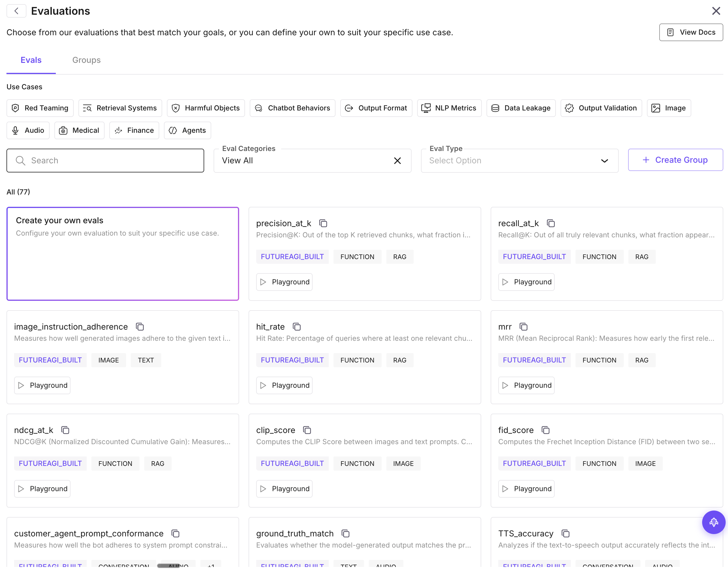
Task: Open the floating assistant bubble icon
Action: coord(713,522)
